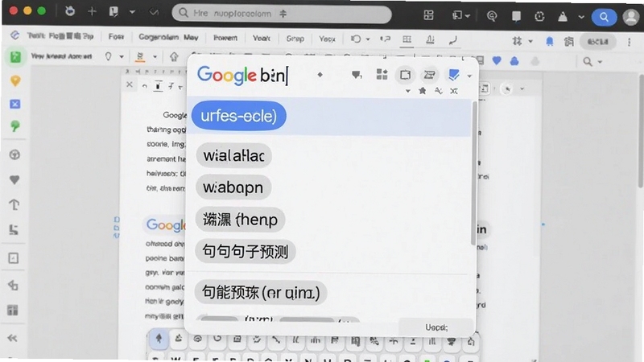
Task: Open the 'Yoar' menu
Action: (x=261, y=38)
